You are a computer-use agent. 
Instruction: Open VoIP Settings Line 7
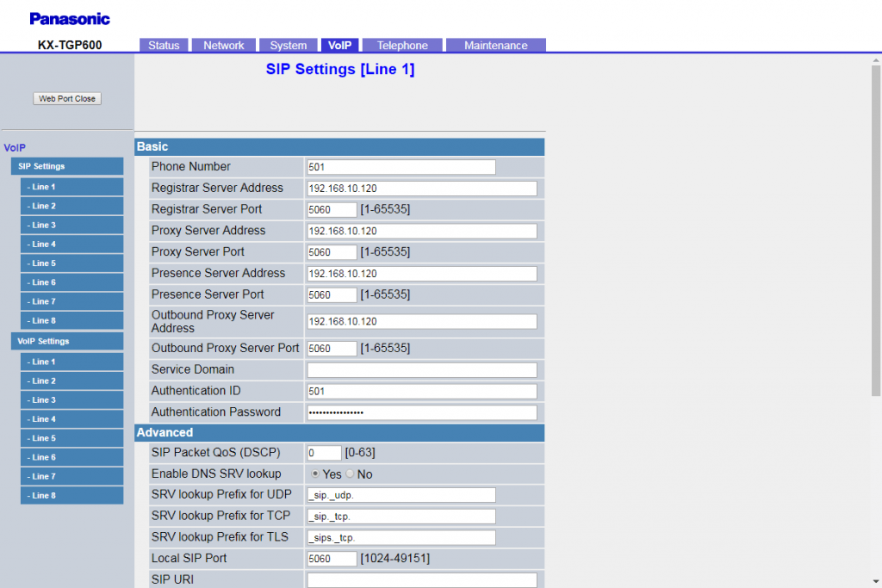pyautogui.click(x=72, y=476)
